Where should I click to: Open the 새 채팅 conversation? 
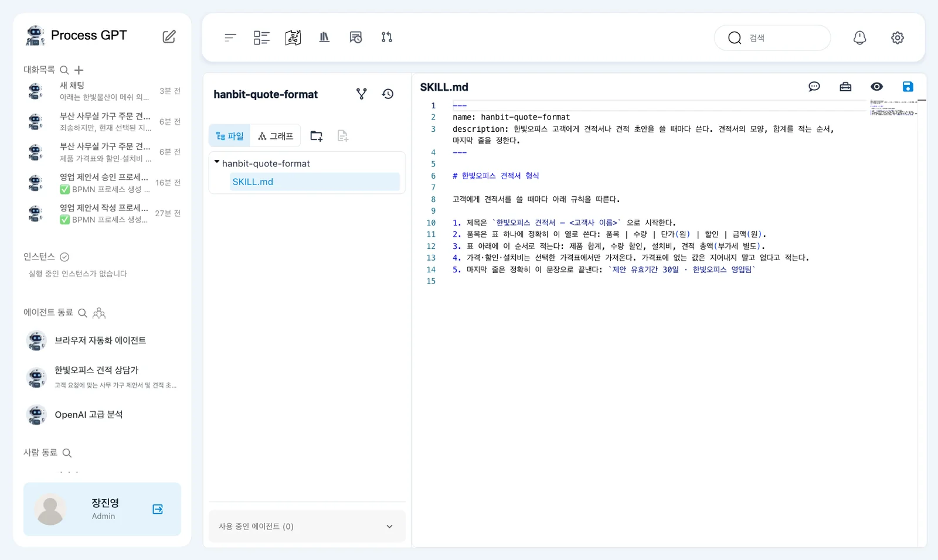(x=102, y=91)
